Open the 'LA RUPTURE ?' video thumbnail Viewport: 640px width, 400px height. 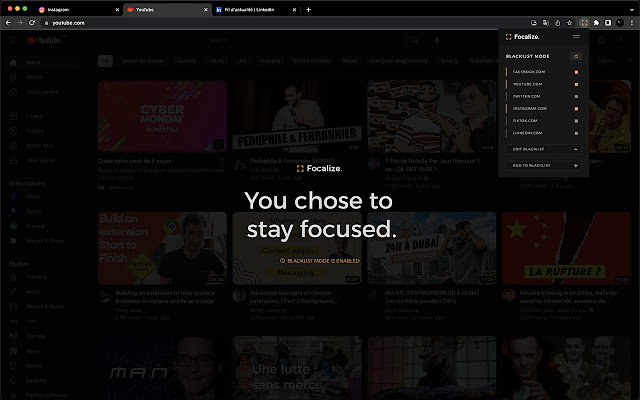(x=566, y=248)
